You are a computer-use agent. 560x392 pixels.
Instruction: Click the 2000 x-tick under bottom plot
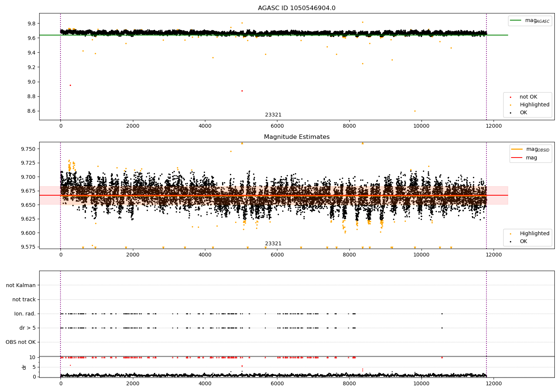pos(133,383)
